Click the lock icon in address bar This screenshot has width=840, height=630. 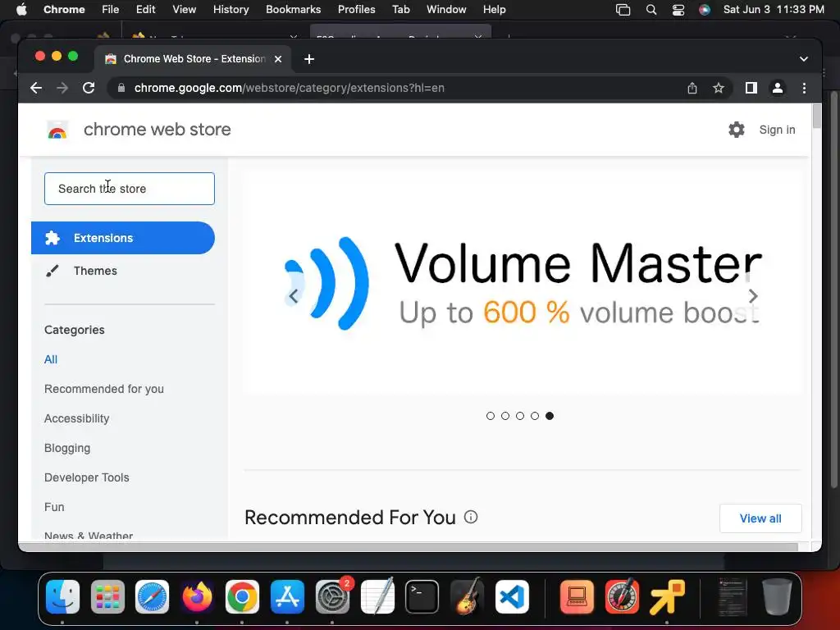click(x=121, y=88)
